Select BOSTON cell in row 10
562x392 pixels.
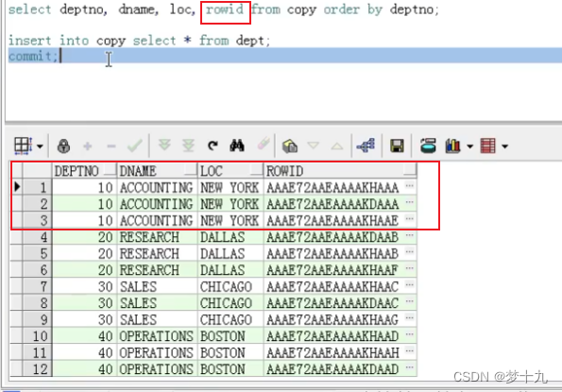(x=230, y=335)
